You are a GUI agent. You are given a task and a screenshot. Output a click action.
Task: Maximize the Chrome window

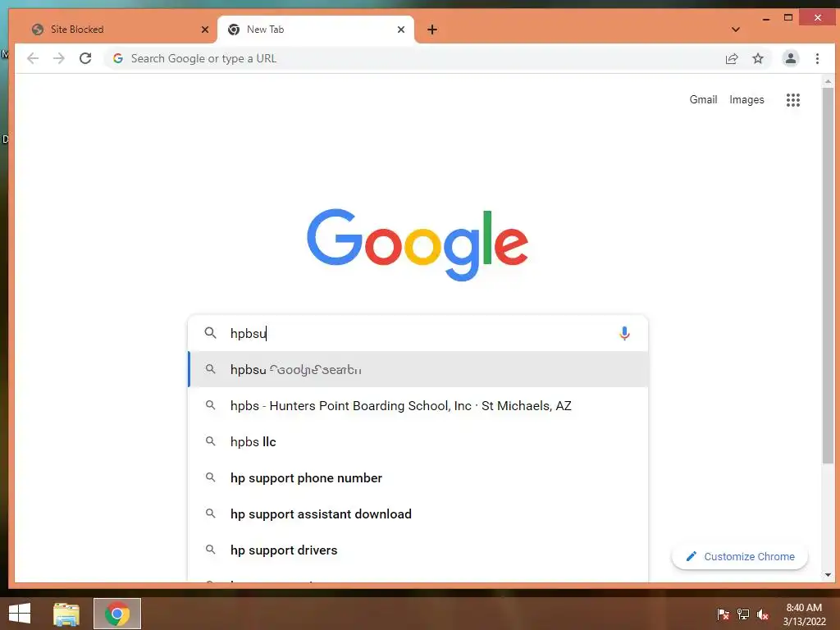[x=788, y=18]
